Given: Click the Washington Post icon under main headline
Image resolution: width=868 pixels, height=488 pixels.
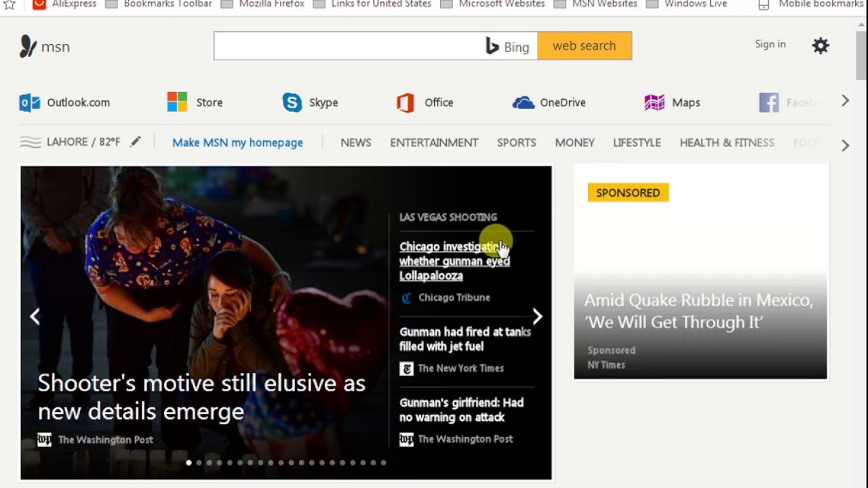Looking at the screenshot, I should tap(44, 440).
